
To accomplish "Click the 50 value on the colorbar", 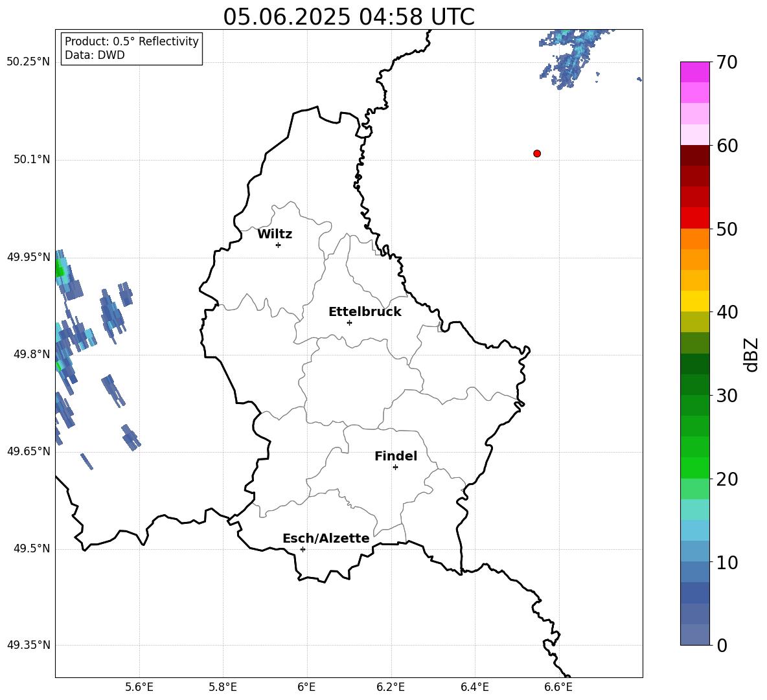I will click(727, 229).
